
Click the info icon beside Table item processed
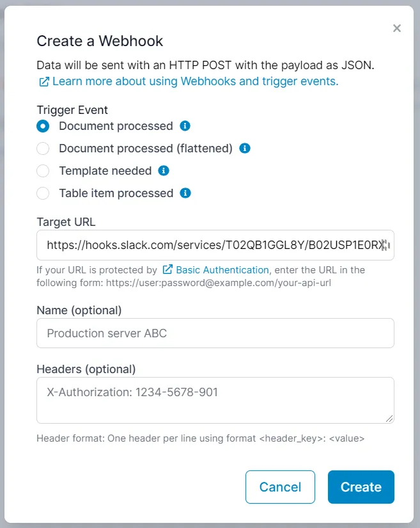pos(185,193)
